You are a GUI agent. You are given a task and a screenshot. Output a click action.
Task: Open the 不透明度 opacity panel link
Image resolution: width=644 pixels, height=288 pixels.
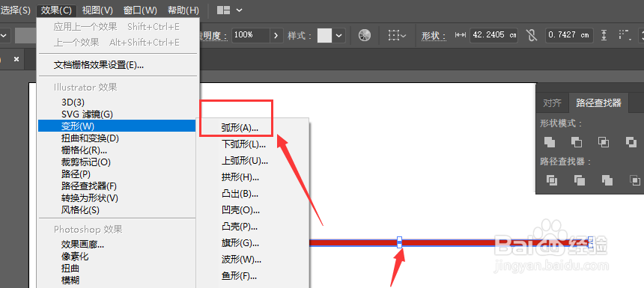[x=213, y=36]
